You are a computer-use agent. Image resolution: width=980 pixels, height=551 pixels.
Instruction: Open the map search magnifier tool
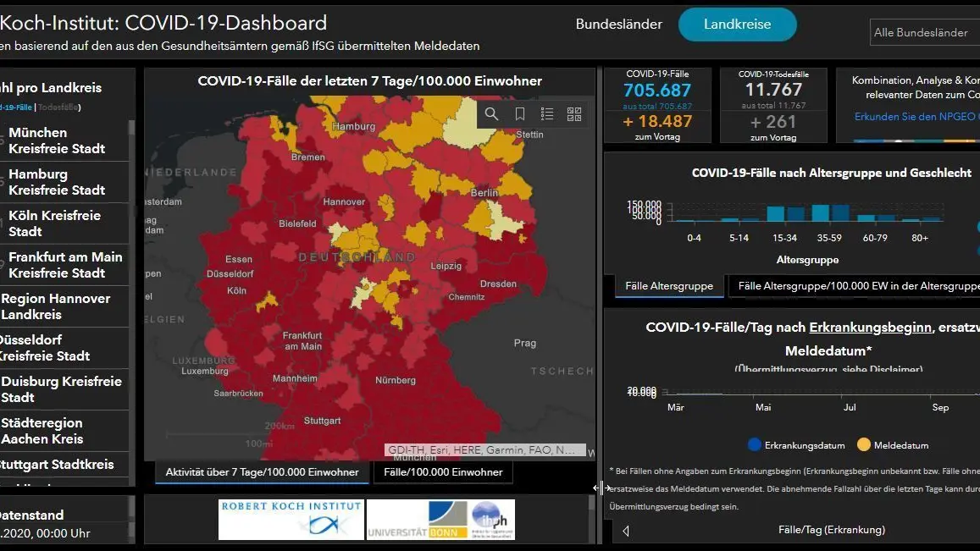pos(492,113)
